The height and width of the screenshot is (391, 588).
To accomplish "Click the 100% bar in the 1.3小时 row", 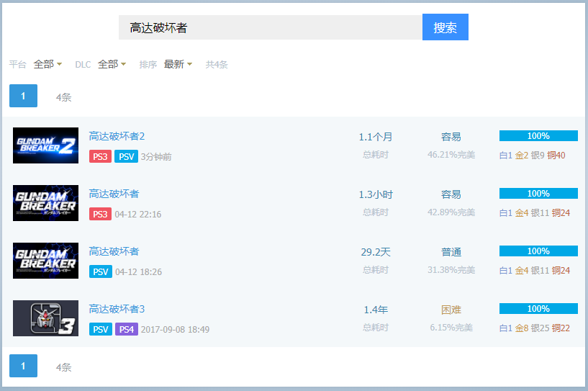I will [538, 193].
